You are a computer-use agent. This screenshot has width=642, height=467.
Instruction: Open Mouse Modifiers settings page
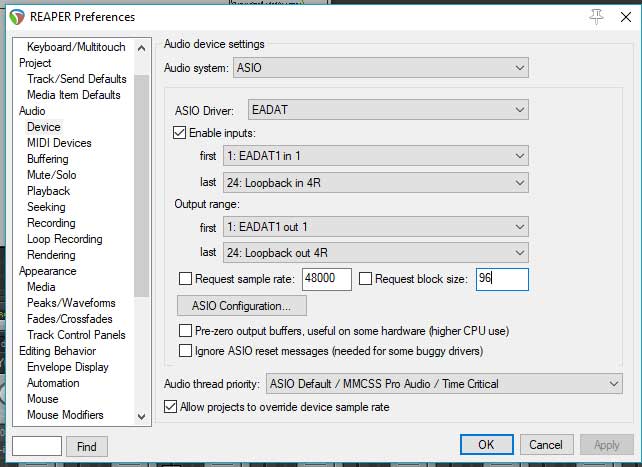pyautogui.click(x=65, y=414)
